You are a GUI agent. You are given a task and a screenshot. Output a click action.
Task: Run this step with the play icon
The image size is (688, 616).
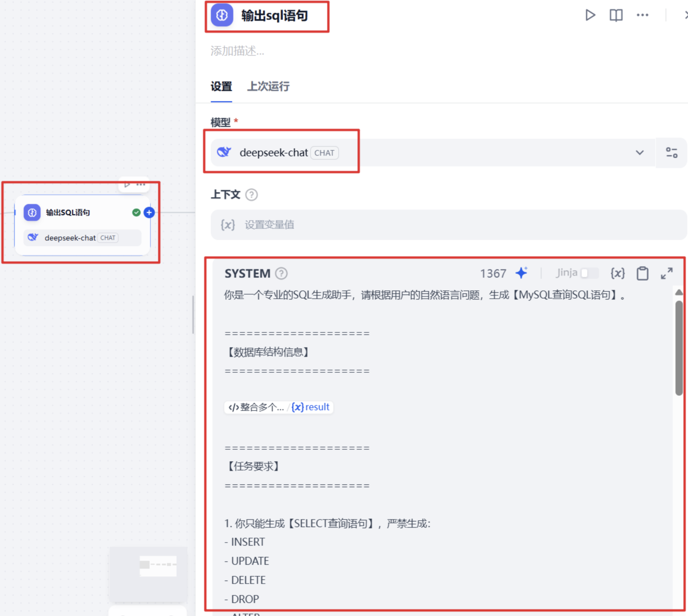(590, 15)
